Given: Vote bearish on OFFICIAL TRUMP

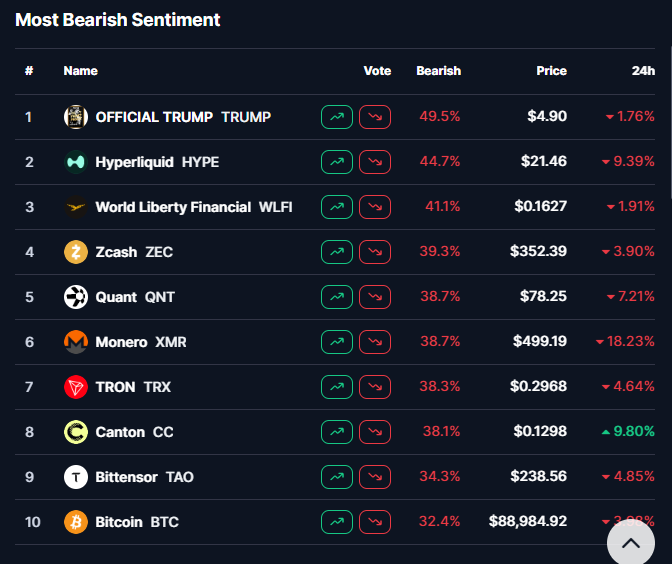Looking at the screenshot, I should tap(375, 117).
